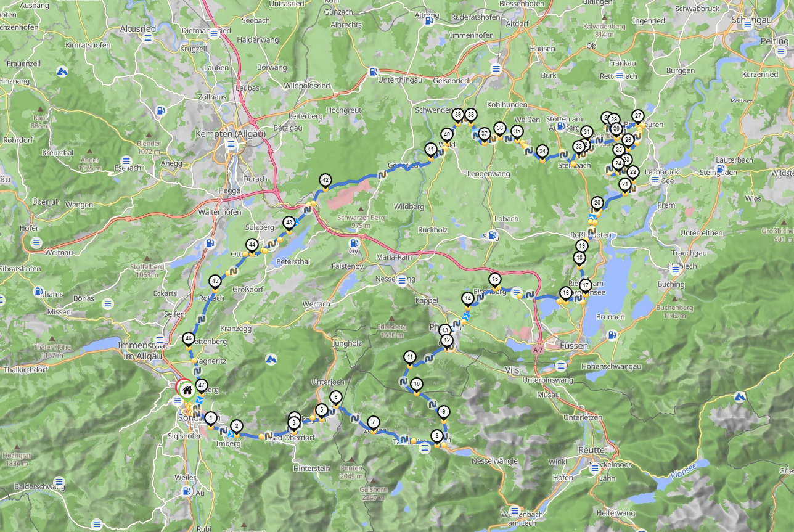Click waypoint number 45 near Rottach
The height and width of the screenshot is (532, 794).
[215, 280]
